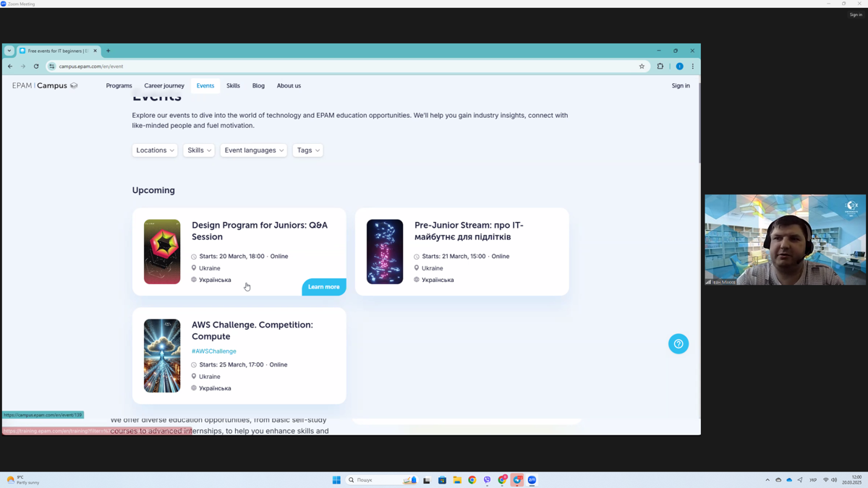Click "Starts: 20 March, 18:00" text
The width and height of the screenshot is (868, 488).
click(x=232, y=257)
